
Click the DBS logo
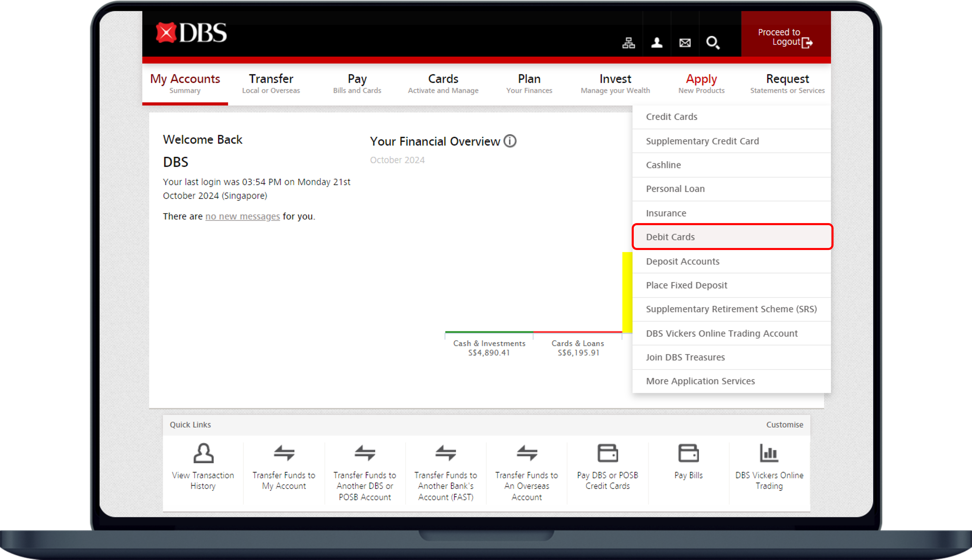click(x=191, y=33)
